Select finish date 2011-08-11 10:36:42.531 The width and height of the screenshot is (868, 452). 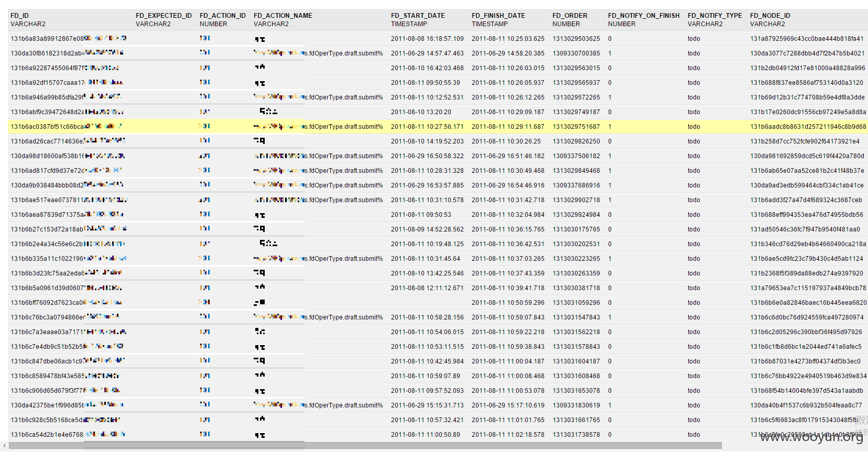point(508,244)
